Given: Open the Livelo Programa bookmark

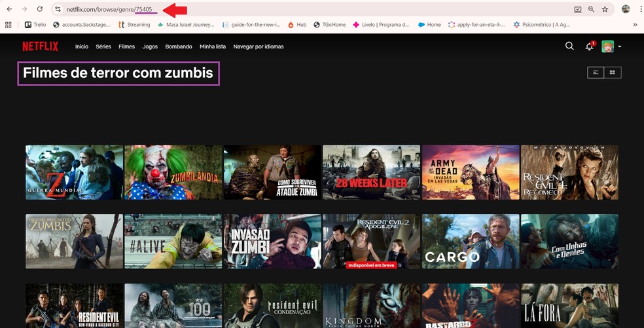Looking at the screenshot, I should [x=381, y=25].
